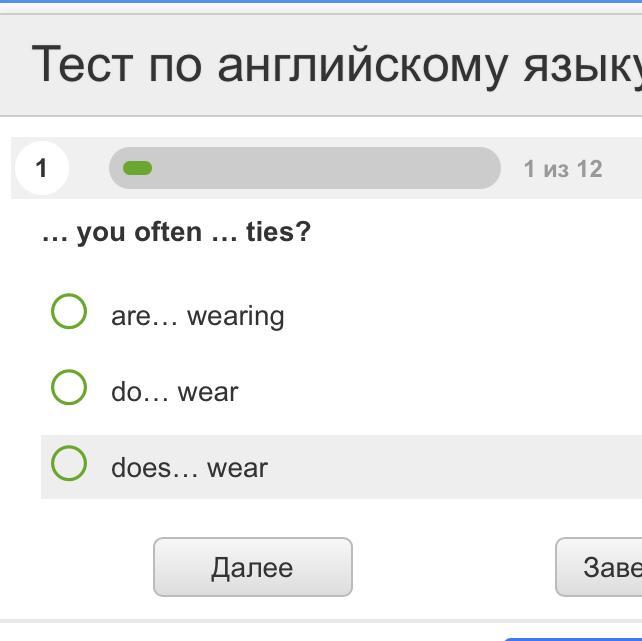Click the word "wearing" in first answer
The height and width of the screenshot is (641, 642).
[x=236, y=316]
